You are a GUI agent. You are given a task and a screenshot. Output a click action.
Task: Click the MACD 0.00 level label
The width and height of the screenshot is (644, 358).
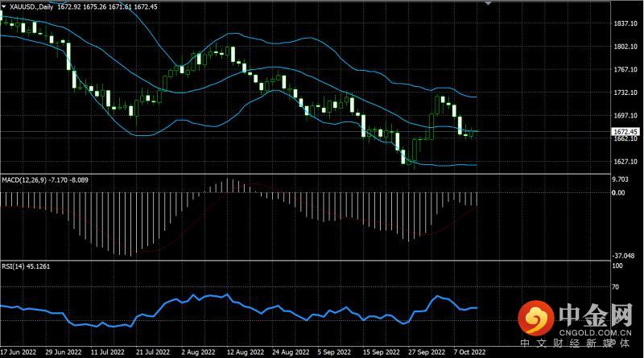(x=621, y=193)
